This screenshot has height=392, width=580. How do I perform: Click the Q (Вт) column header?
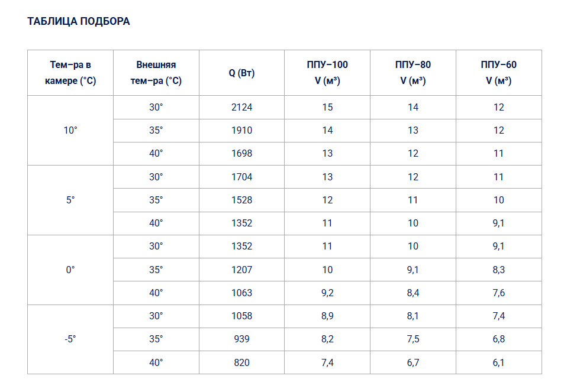pyautogui.click(x=241, y=73)
